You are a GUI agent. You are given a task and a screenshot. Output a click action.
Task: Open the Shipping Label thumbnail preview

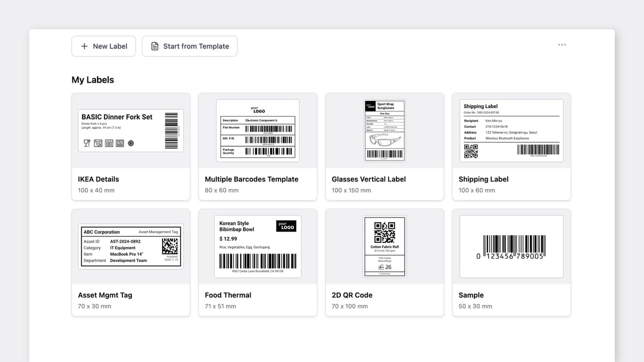(x=511, y=131)
